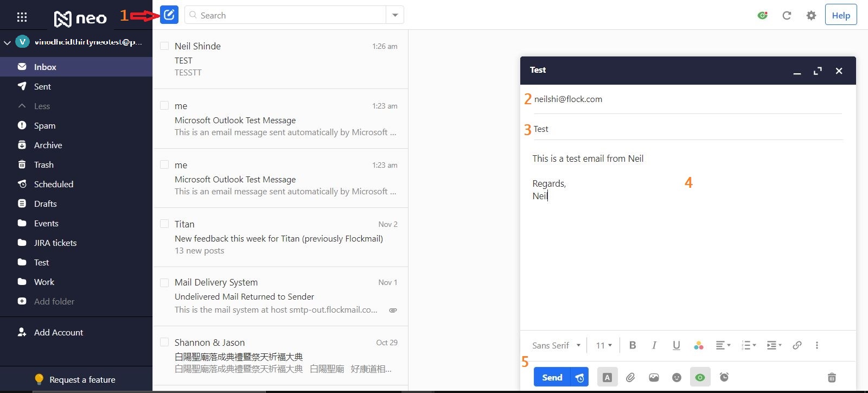Open the numbered list dropdown
The width and height of the screenshot is (868, 393).
click(x=749, y=345)
